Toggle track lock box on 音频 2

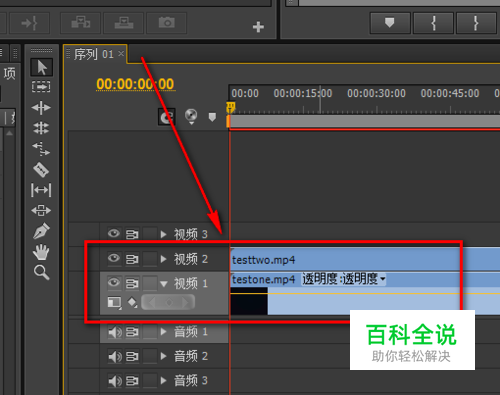point(150,357)
